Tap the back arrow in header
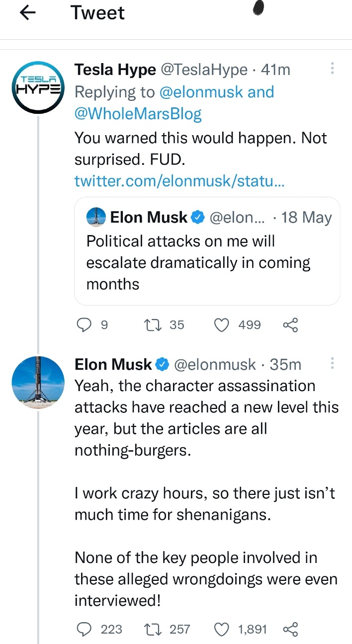Image resolution: width=352 pixels, height=644 pixels. tap(28, 13)
